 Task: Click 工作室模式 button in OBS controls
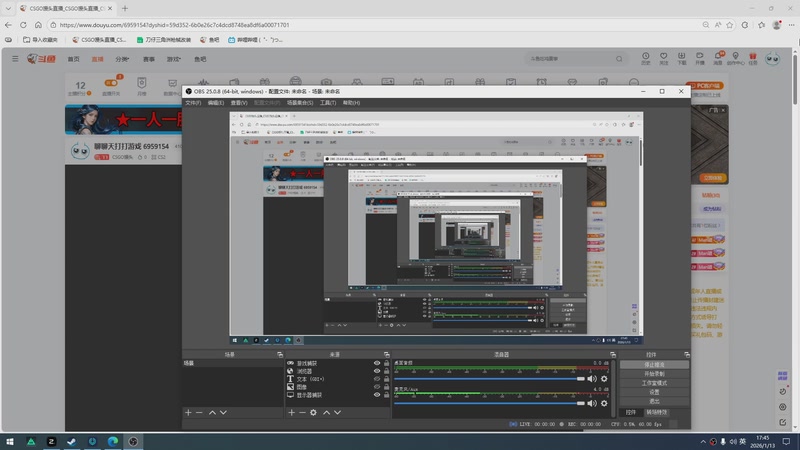pos(654,383)
